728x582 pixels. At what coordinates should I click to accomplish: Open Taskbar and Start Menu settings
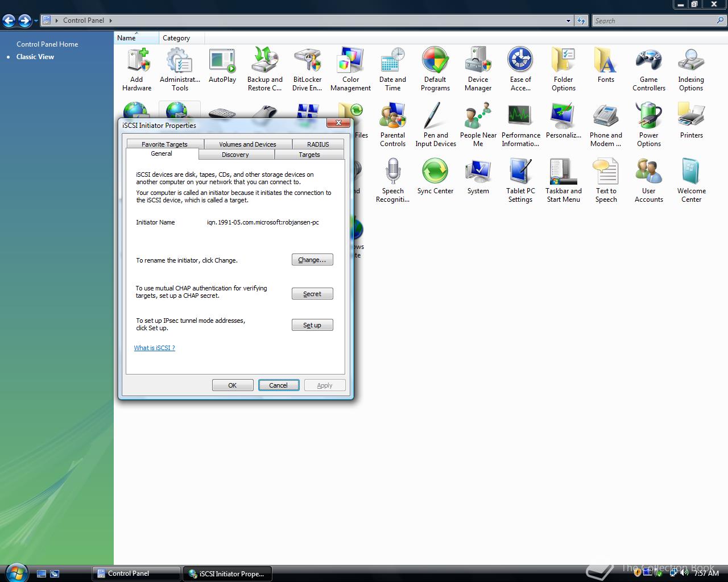coord(564,181)
